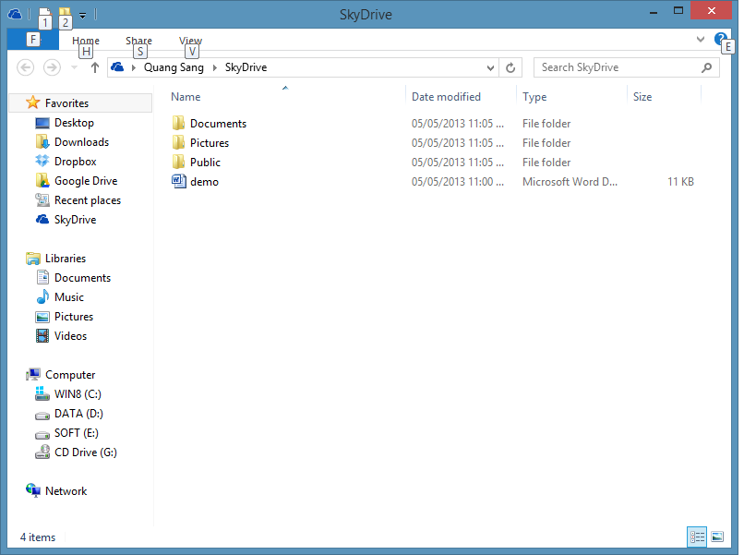Switch to Details view in status bar
The height and width of the screenshot is (555, 756).
697,537
